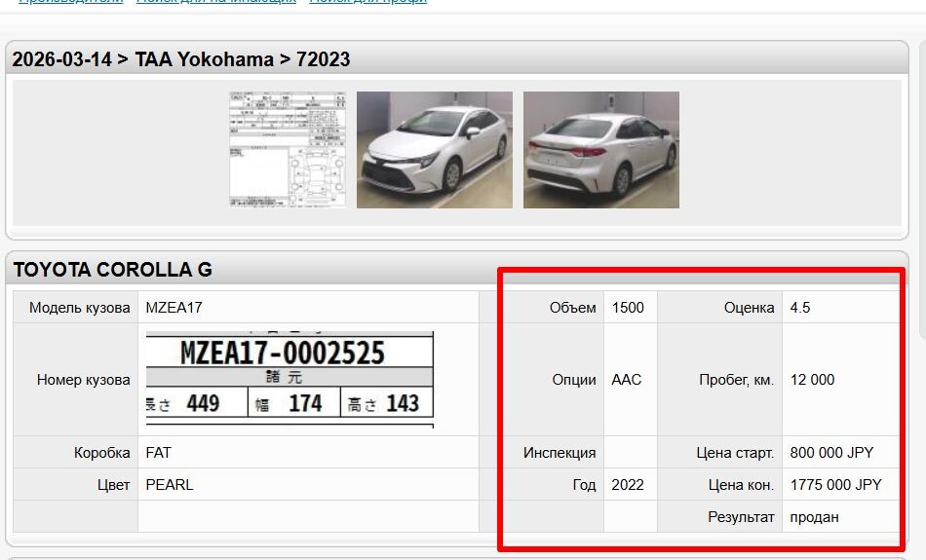Select the '1775 000 JPY' final price
Screen dimensions: 926x560
tap(835, 484)
